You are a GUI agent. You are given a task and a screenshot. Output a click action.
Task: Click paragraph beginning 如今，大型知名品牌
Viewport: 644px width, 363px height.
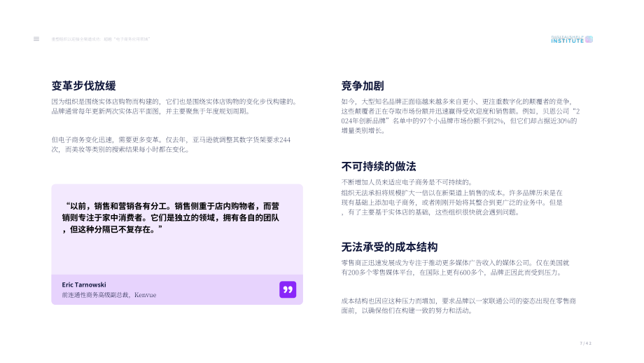tap(461, 116)
